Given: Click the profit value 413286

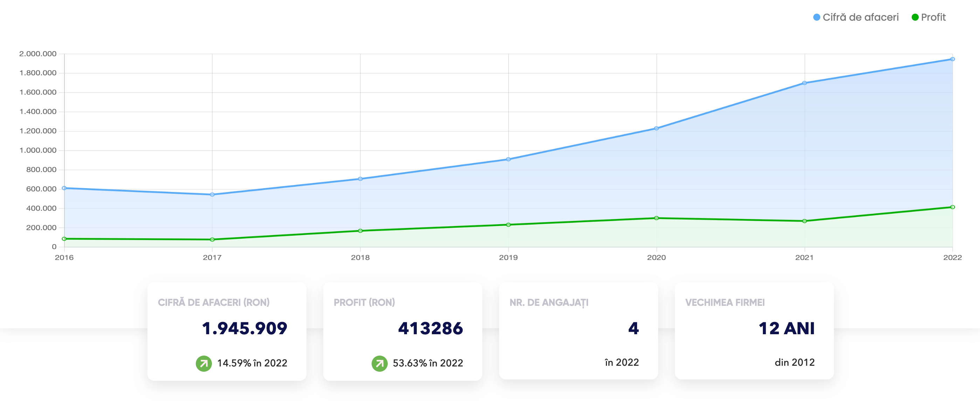Looking at the screenshot, I should (x=430, y=328).
